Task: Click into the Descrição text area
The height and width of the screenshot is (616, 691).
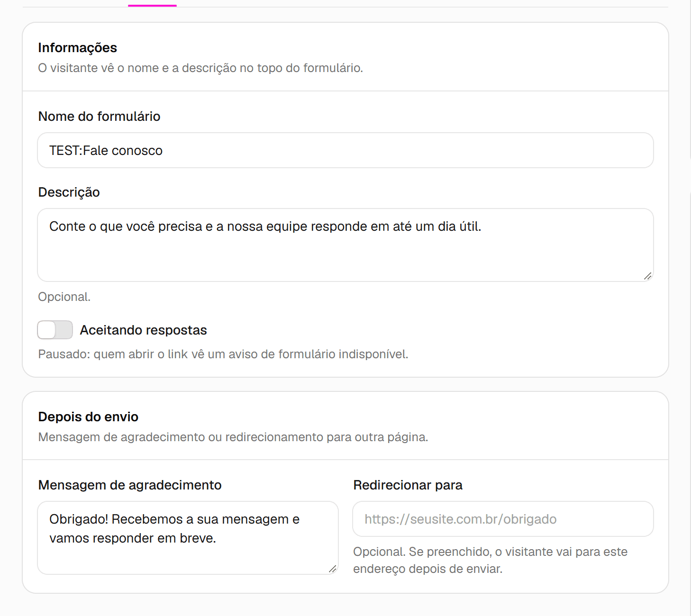Action: (x=345, y=245)
